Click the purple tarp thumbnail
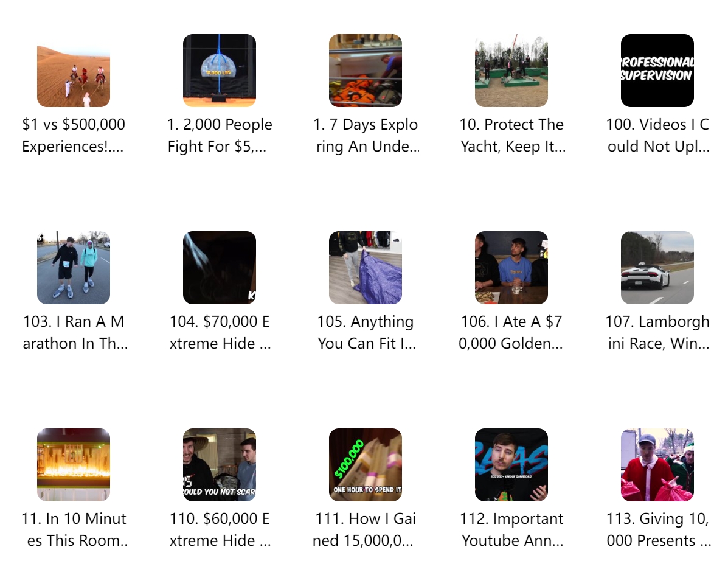 (366, 268)
